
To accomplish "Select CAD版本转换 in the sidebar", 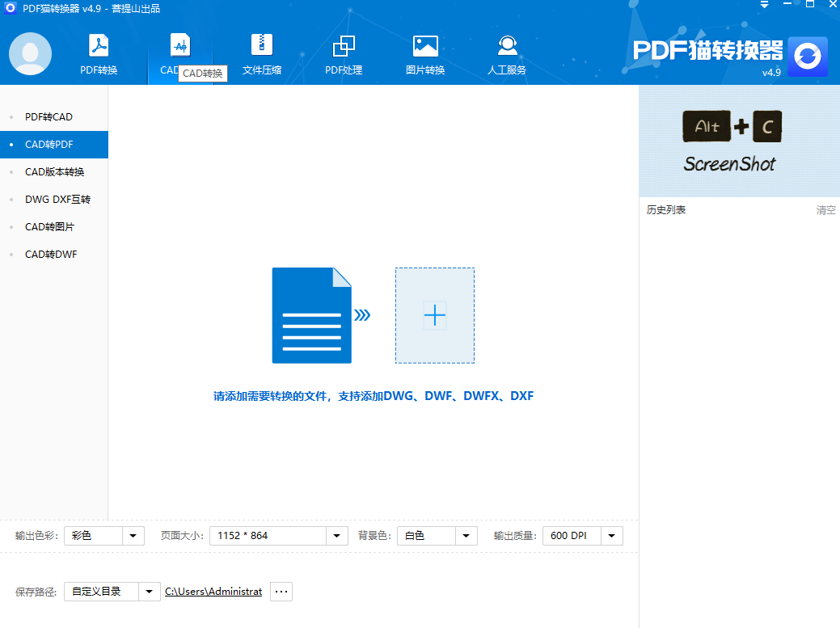I will [54, 172].
